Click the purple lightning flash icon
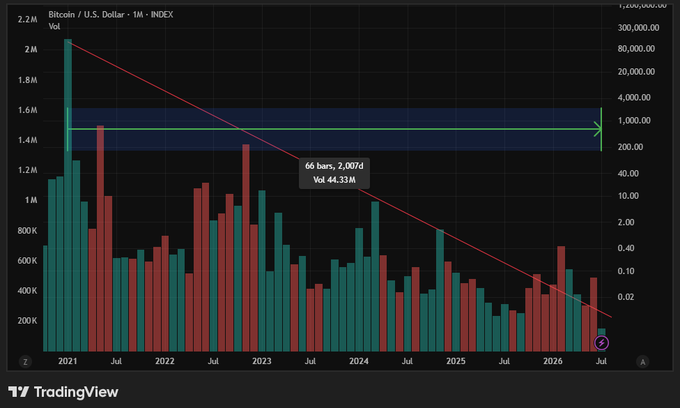Viewport: 680px width, 408px height. 601,343
